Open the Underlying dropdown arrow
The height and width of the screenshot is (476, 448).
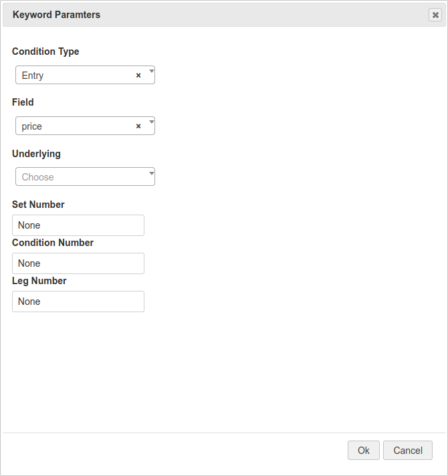coord(151,172)
